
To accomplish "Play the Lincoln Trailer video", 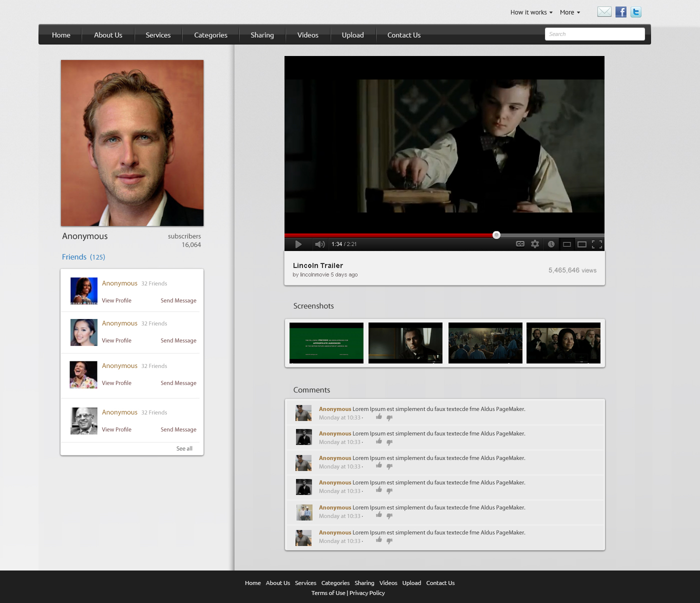I will click(298, 244).
